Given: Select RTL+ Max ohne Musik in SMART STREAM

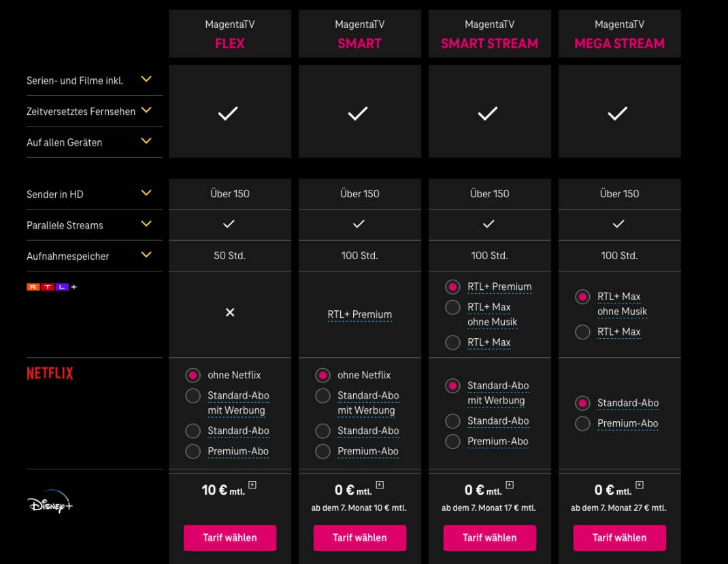Looking at the screenshot, I should pyautogui.click(x=452, y=308).
